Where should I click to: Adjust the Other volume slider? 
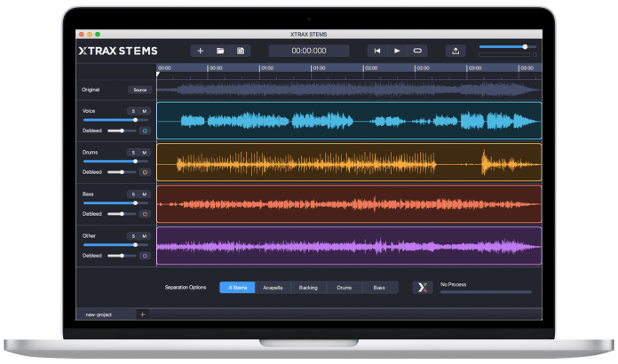tap(115, 245)
